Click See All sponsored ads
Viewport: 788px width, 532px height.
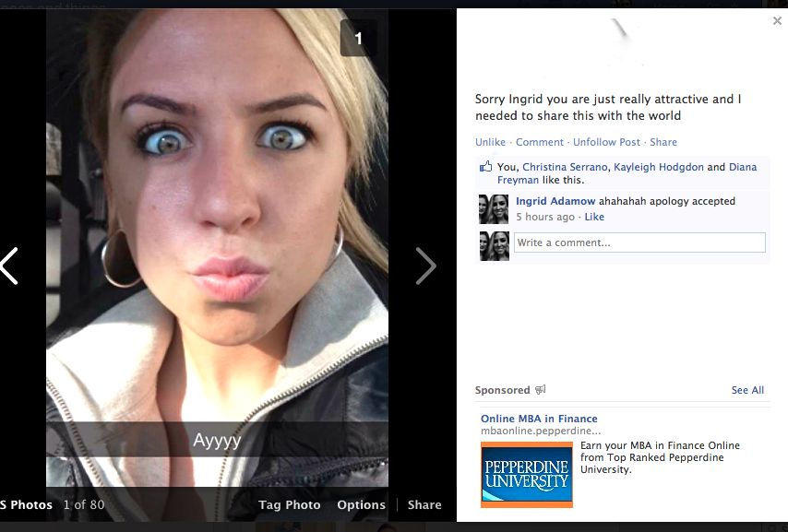[x=747, y=390]
